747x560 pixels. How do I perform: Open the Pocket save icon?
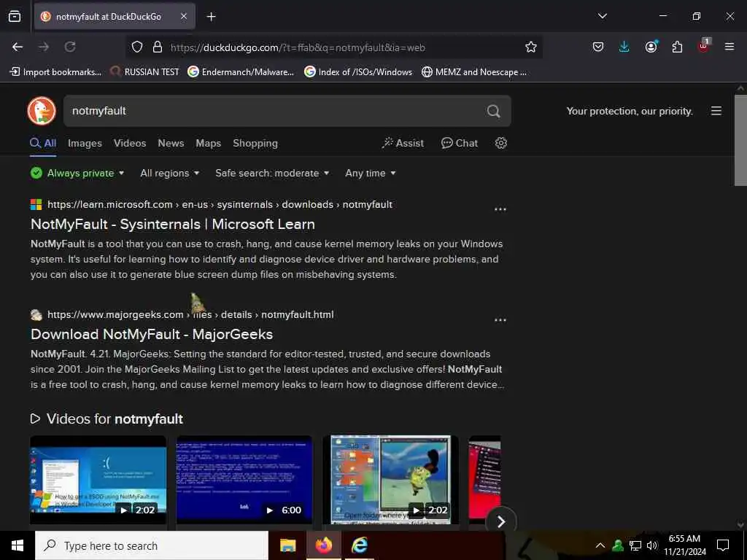click(598, 47)
